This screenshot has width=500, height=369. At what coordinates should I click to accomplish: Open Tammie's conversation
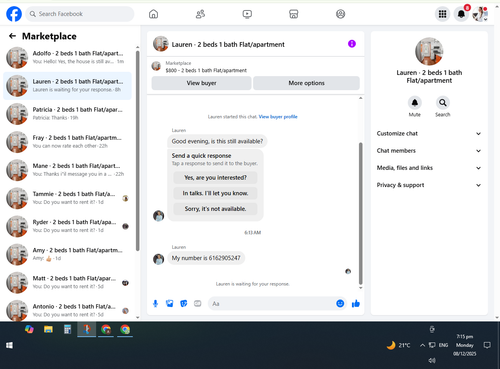point(67,198)
